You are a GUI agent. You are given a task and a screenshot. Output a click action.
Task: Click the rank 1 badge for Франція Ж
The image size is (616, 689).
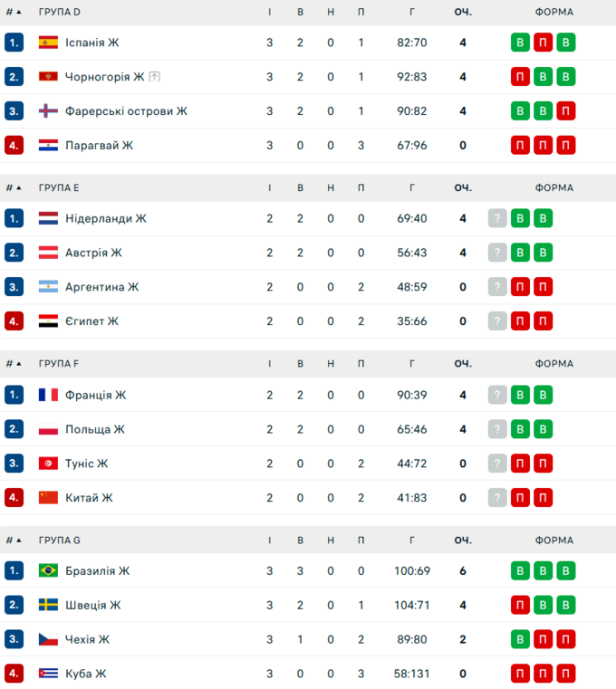(14, 395)
